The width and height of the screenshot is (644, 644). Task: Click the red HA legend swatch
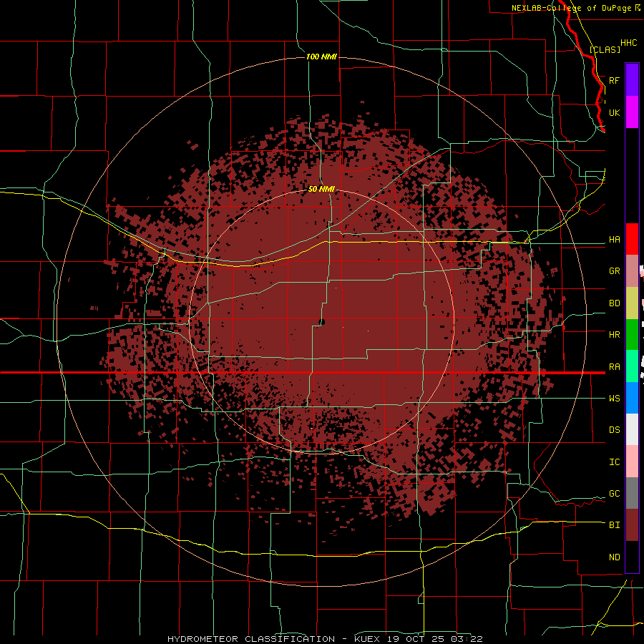click(632, 239)
